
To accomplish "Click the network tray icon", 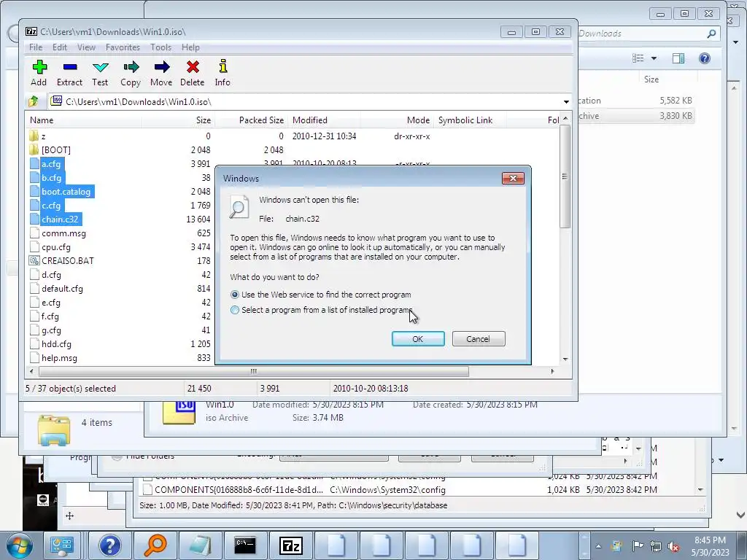I will pyautogui.click(x=656, y=547).
